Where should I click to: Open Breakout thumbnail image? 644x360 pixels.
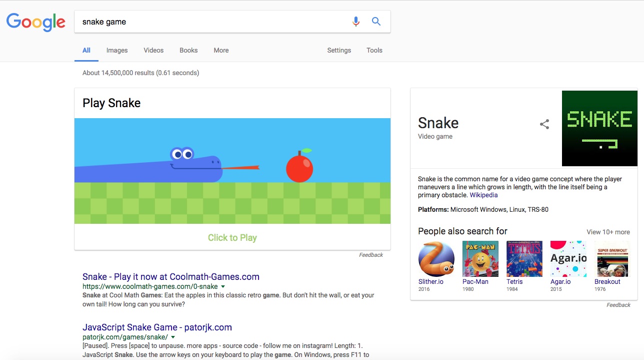click(x=612, y=259)
